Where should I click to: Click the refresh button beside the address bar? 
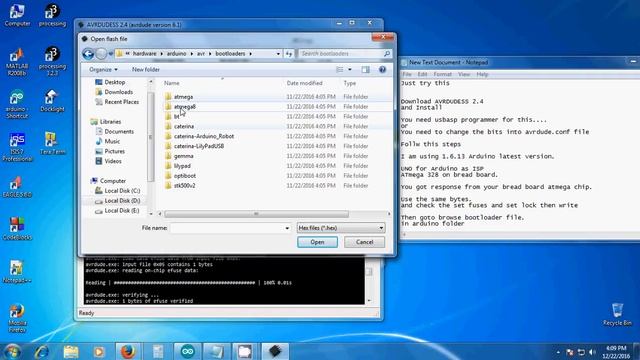click(289, 53)
